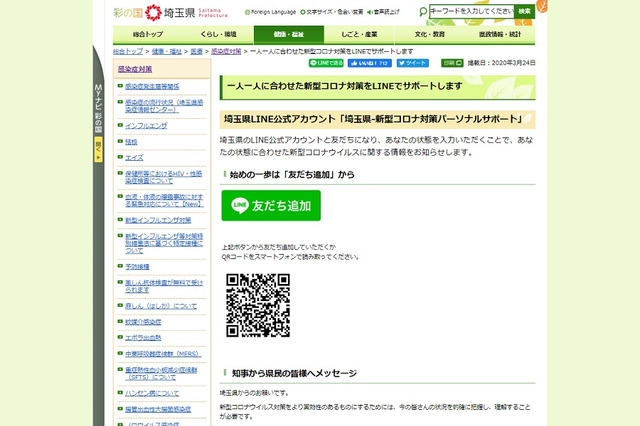
Task: Open 風しん抗体検査が無料で受けられます link
Action: pyautogui.click(x=164, y=286)
